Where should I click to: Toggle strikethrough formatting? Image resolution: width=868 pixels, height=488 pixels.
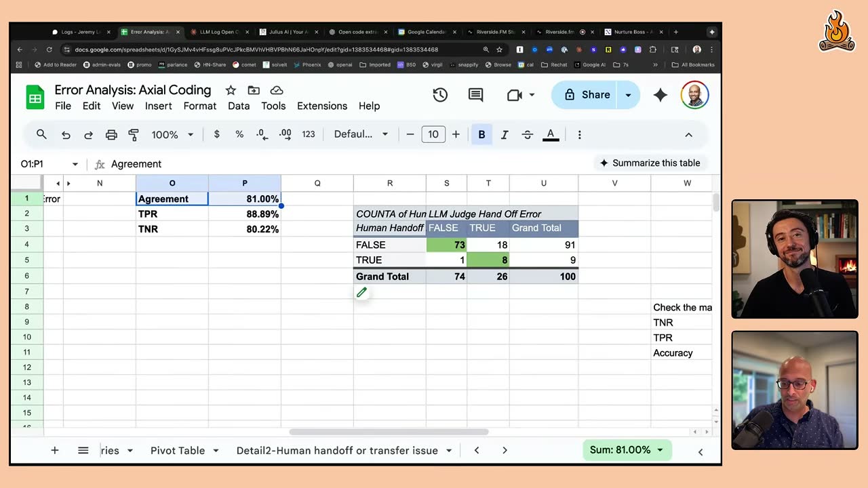[528, 134]
